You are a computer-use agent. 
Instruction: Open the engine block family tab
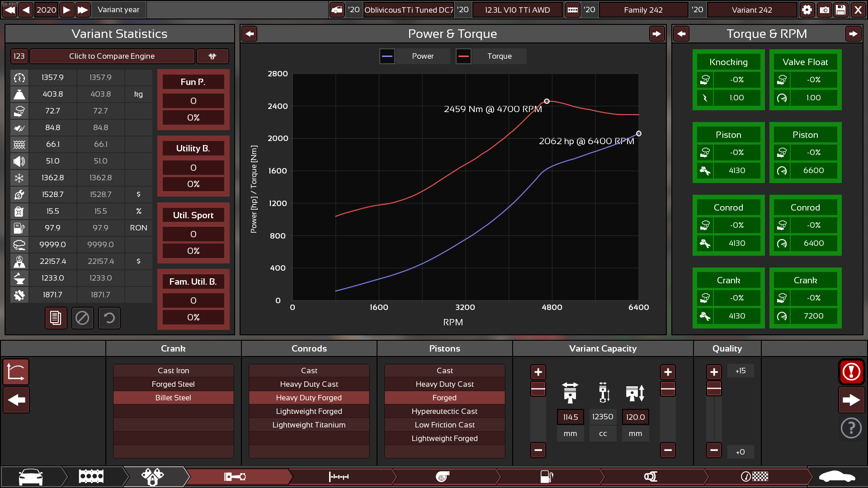(x=91, y=477)
